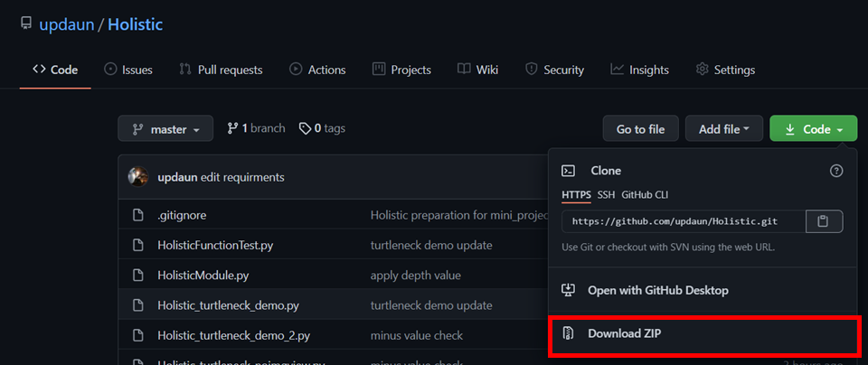Click file icon next to HolisticFunctionTest.py
Image resolution: width=868 pixels, height=365 pixels.
138,245
